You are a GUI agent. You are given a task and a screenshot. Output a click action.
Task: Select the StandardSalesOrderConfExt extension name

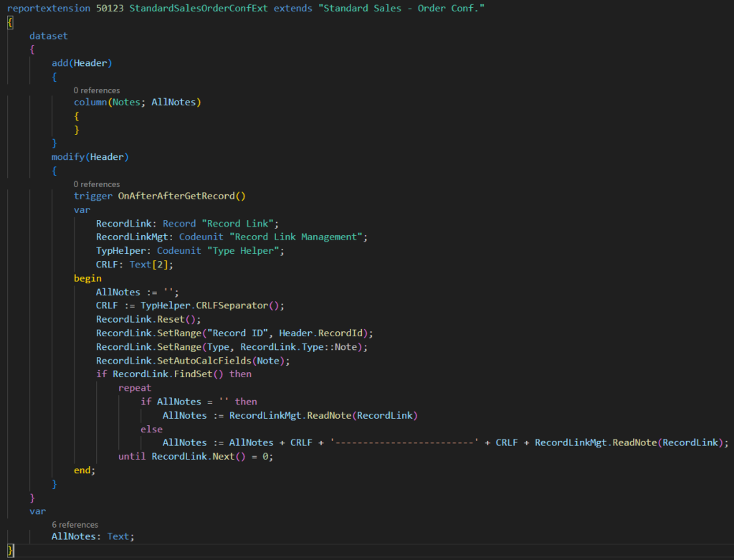pyautogui.click(x=199, y=7)
